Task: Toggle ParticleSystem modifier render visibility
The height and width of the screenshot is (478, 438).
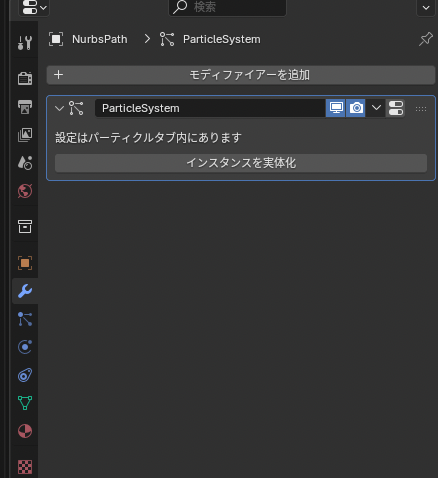Action: (356, 108)
